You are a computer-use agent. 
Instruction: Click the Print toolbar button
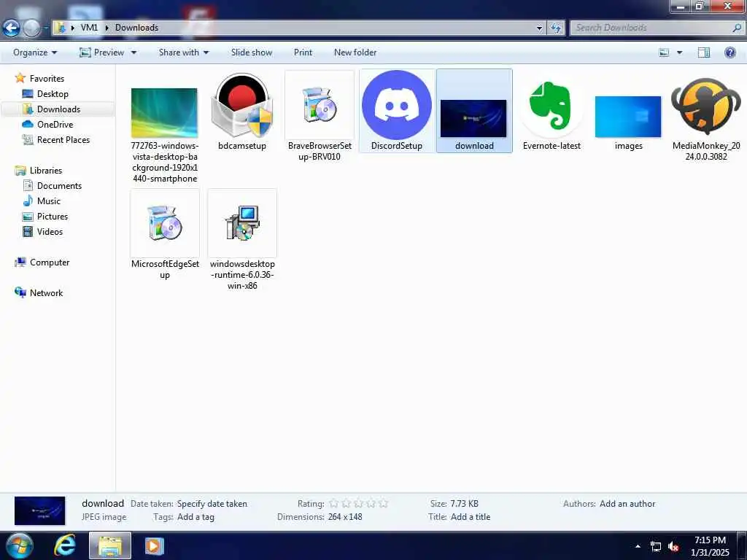click(x=303, y=52)
